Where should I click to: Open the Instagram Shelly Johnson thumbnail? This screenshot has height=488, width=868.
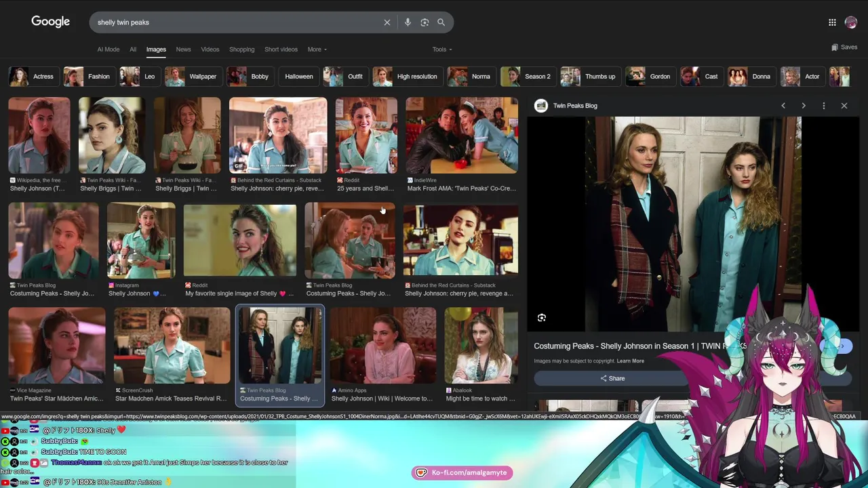pos(141,241)
